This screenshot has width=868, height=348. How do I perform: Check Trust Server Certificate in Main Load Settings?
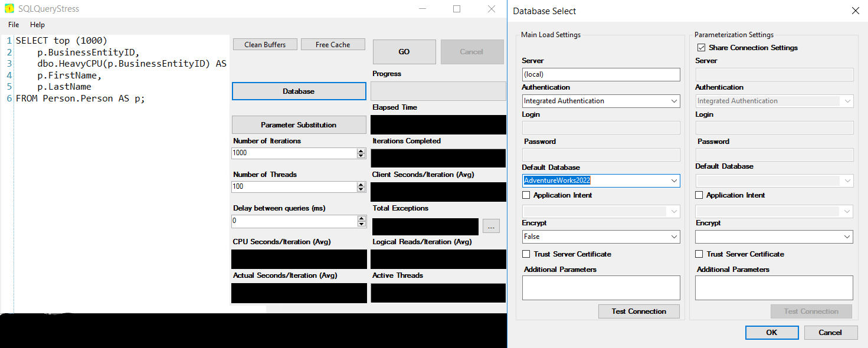click(x=526, y=254)
